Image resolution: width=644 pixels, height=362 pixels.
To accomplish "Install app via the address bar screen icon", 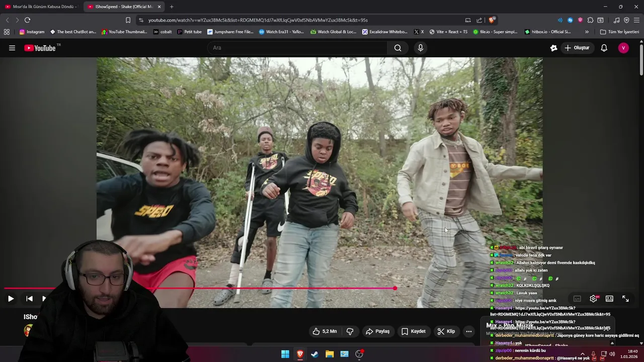I will point(468,20).
